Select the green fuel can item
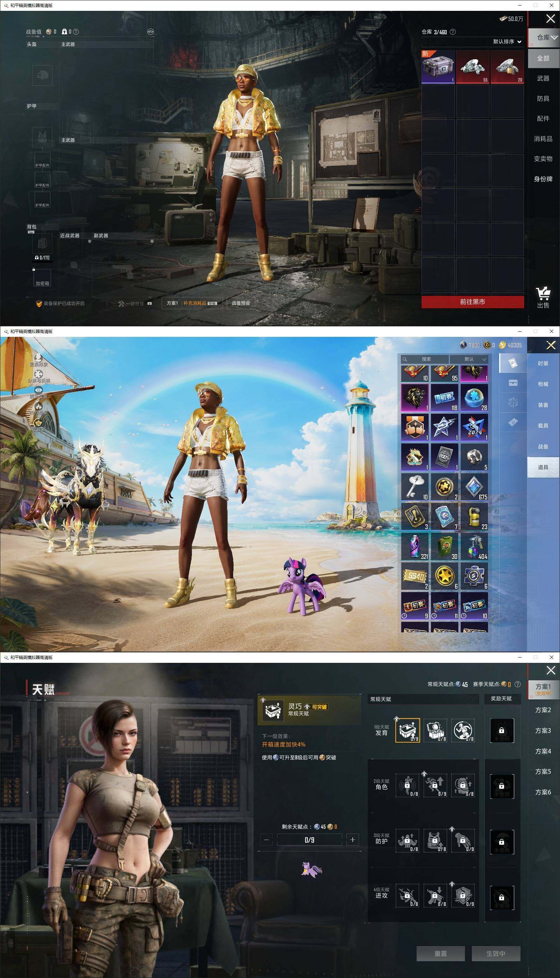 pos(445,546)
